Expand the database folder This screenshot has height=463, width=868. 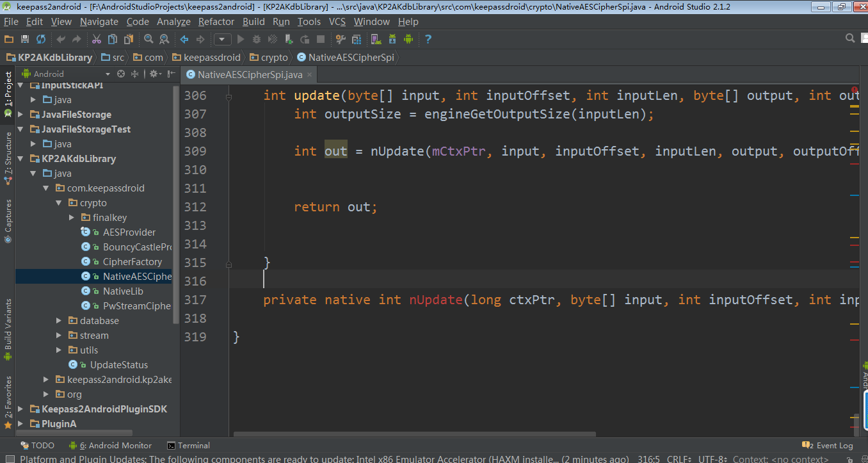tap(59, 321)
